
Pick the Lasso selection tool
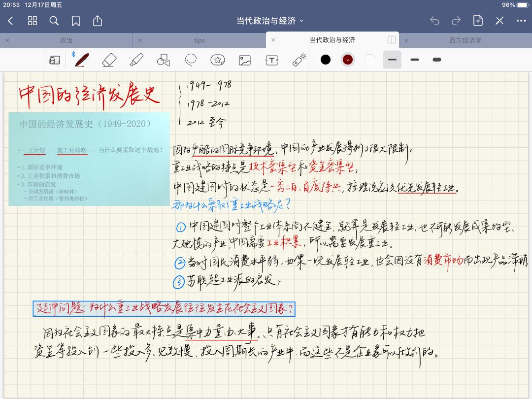[x=191, y=60]
